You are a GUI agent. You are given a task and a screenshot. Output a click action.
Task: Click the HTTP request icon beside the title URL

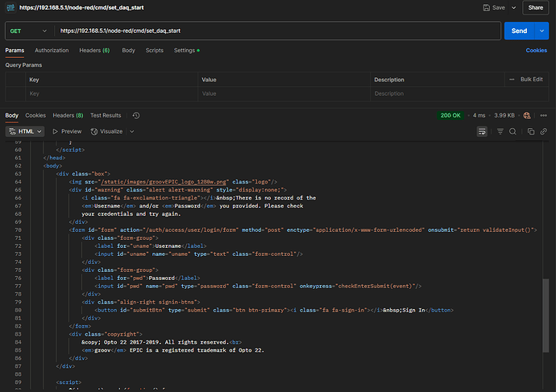[10, 7]
